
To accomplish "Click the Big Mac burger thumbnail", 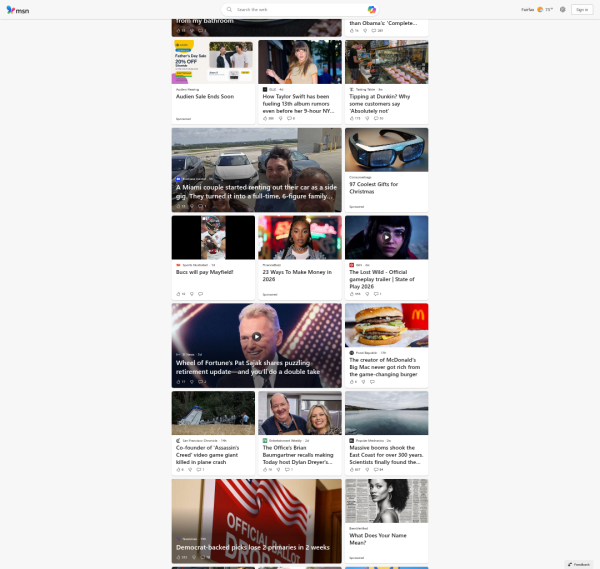I will click(x=386, y=325).
